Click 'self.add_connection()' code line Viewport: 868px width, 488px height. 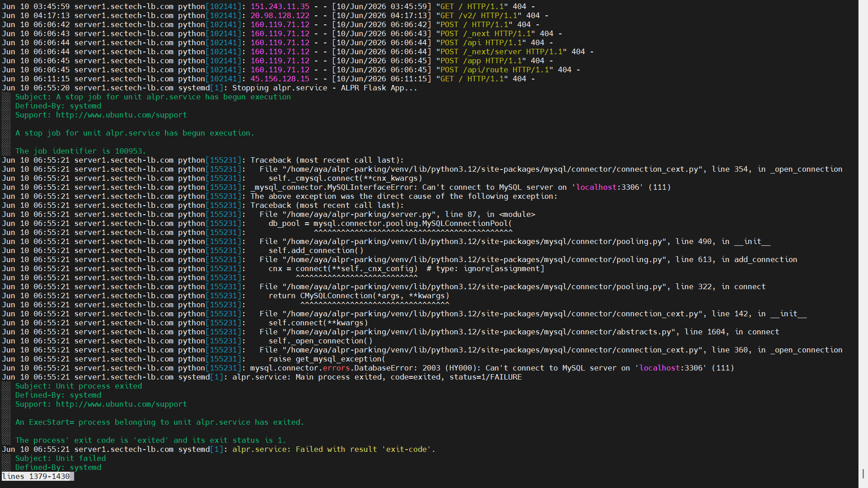coord(316,250)
